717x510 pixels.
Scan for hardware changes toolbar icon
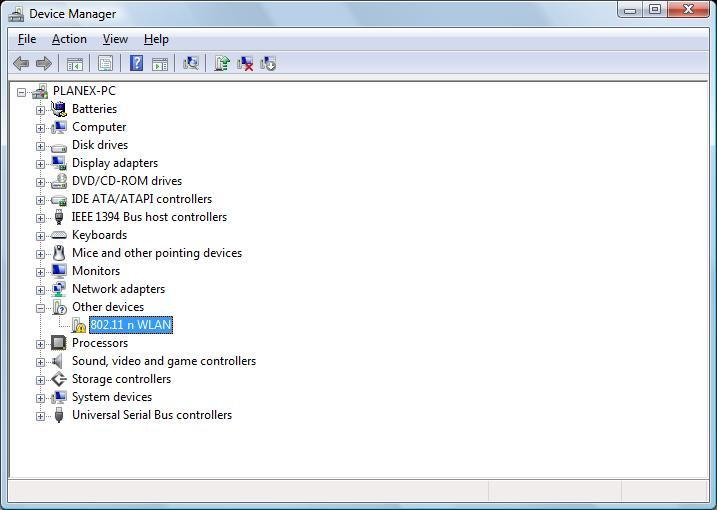191,63
